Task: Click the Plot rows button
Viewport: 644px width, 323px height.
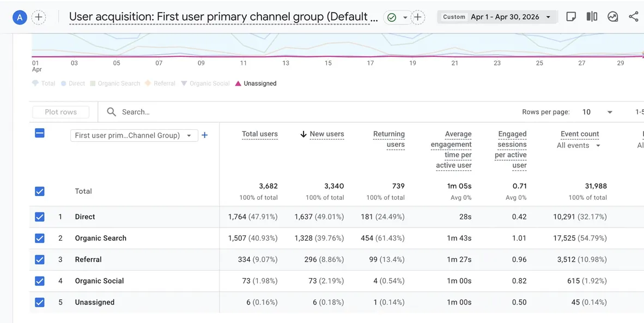Action: (61, 112)
